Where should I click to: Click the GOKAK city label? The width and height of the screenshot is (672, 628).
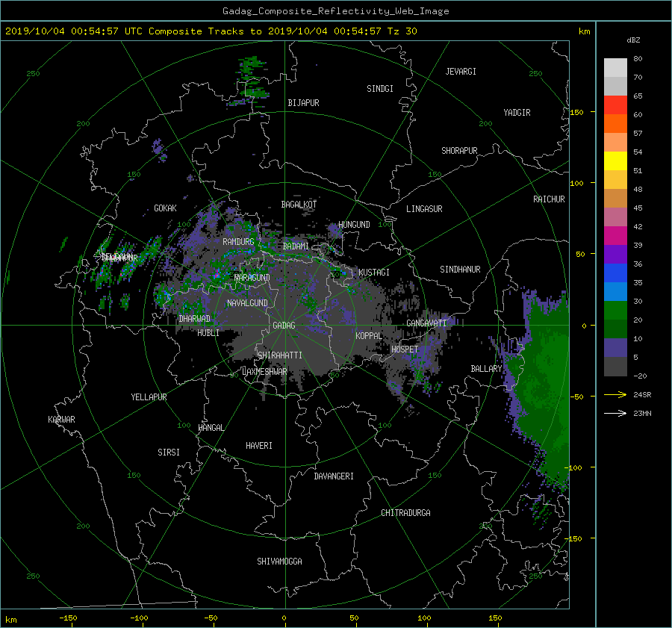(x=166, y=208)
